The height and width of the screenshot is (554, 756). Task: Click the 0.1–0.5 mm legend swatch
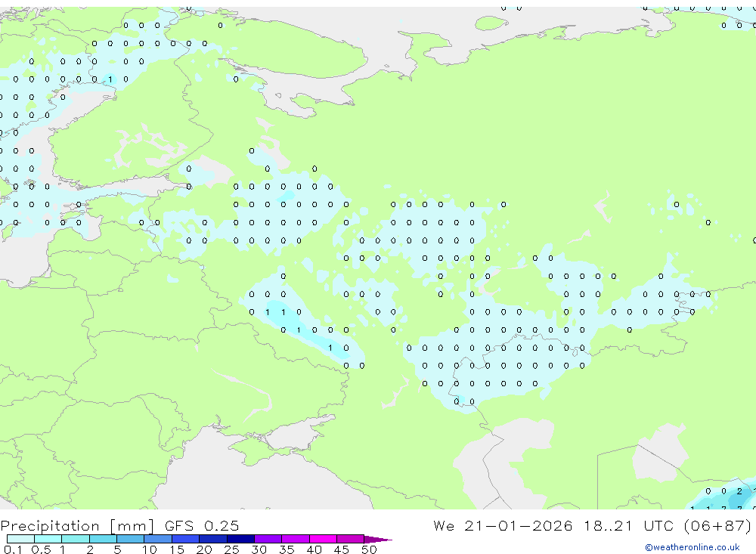[20, 539]
